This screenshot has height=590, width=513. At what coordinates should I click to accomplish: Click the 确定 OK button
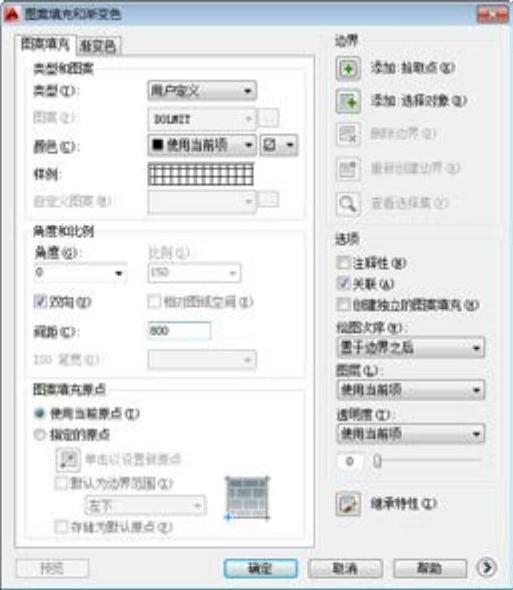point(260,568)
